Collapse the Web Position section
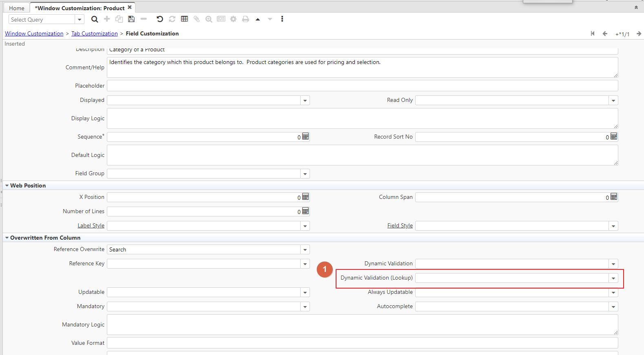The height and width of the screenshot is (355, 644). click(7, 185)
